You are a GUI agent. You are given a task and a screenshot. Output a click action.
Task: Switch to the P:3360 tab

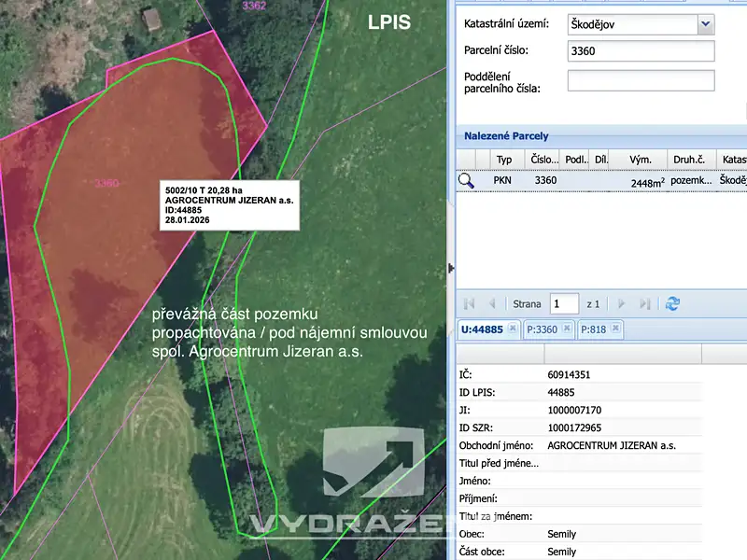(x=543, y=329)
